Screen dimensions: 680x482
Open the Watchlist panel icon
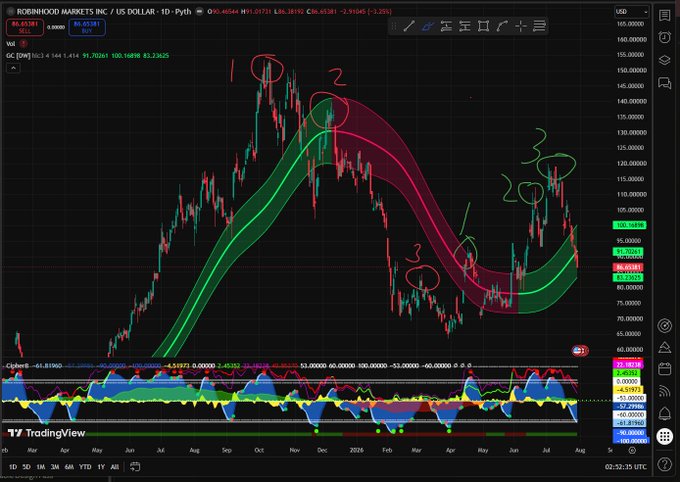664,15
